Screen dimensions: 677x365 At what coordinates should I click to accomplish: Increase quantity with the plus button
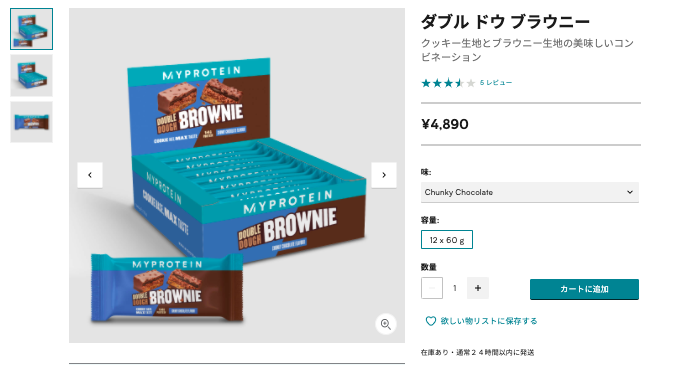[478, 288]
